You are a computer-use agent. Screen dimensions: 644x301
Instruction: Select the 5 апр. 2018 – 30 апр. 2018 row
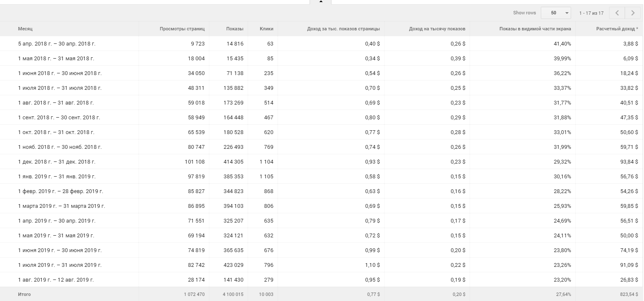point(54,44)
